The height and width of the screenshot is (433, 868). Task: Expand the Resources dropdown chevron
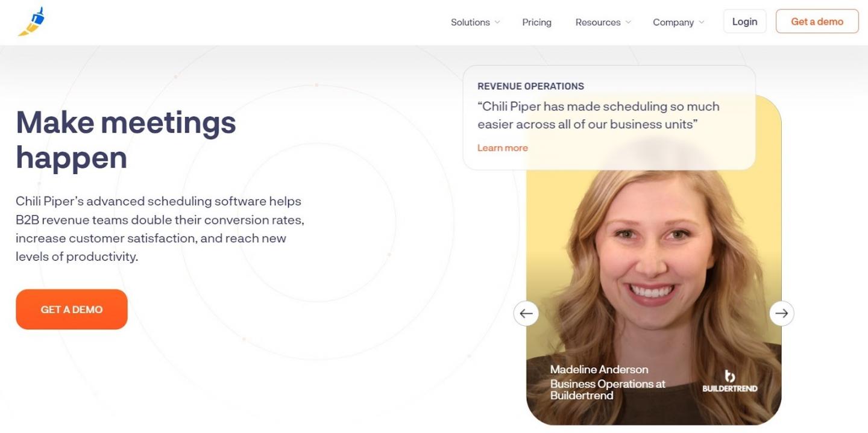[628, 22]
